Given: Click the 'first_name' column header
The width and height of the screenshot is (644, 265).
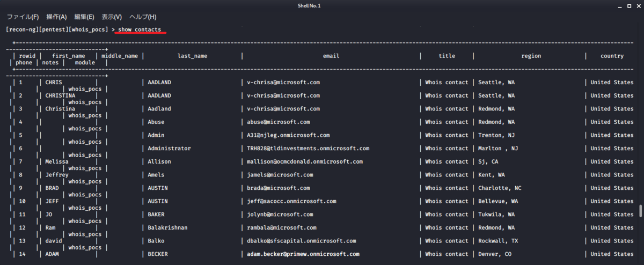Looking at the screenshot, I should click(69, 56).
